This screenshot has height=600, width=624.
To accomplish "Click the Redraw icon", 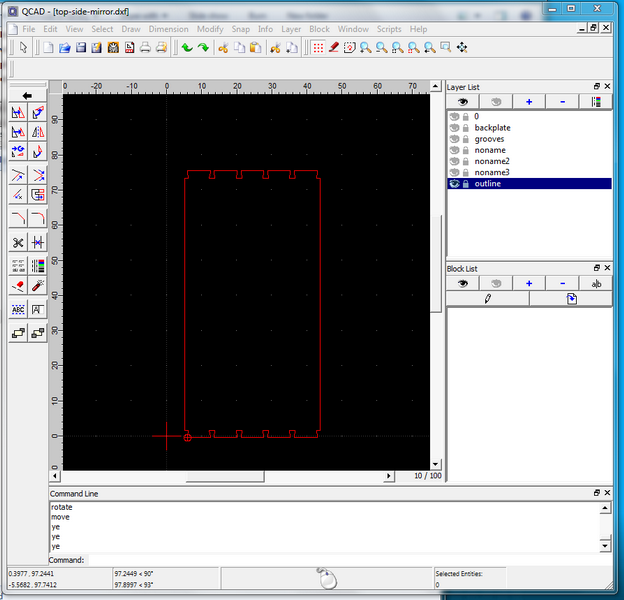I will point(349,48).
